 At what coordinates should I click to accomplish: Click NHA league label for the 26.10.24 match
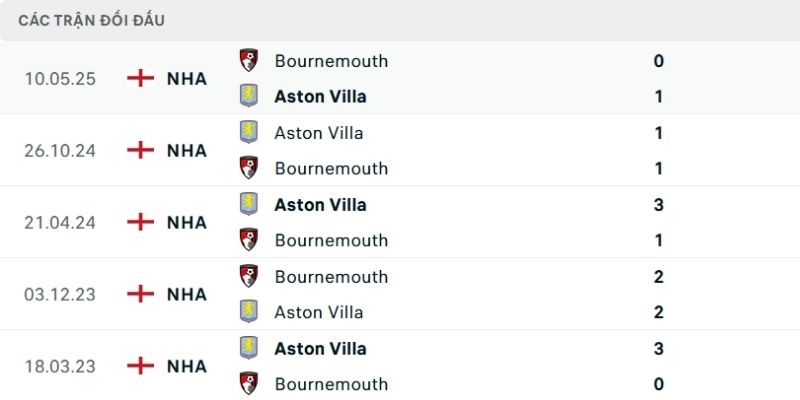tap(187, 150)
